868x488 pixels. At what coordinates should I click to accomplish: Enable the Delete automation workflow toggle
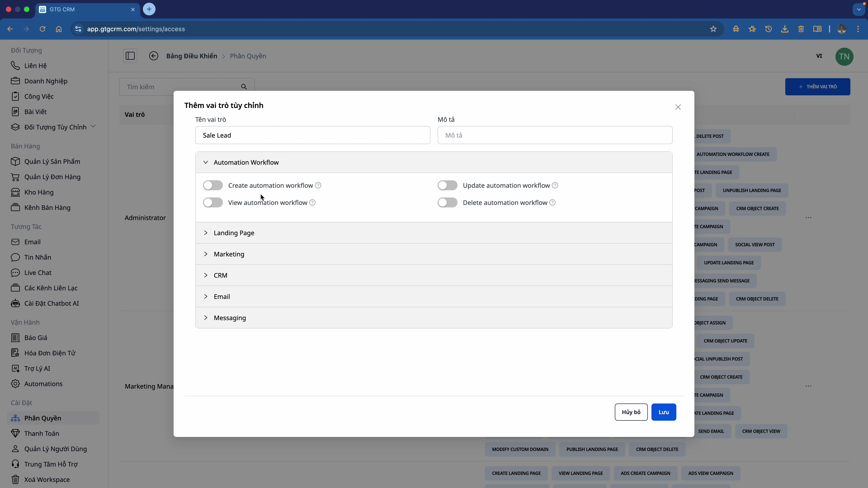[448, 202]
